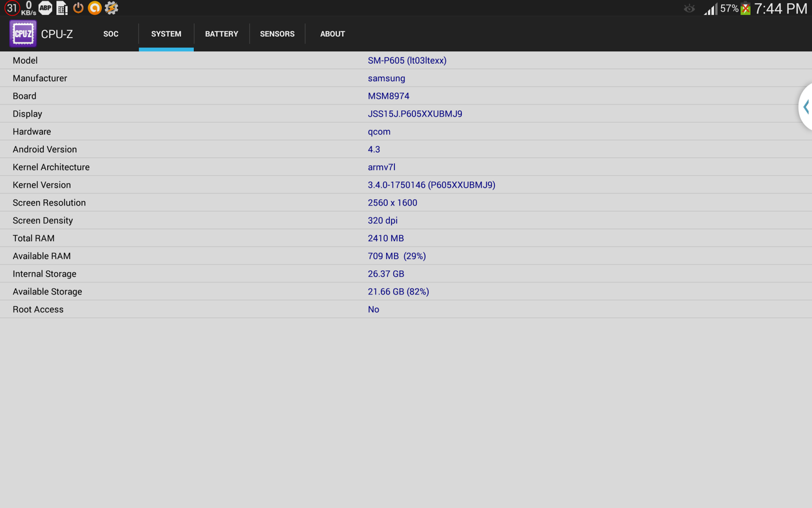Tap the CPU-Z app logo icon
This screenshot has height=508, width=812.
click(x=23, y=34)
